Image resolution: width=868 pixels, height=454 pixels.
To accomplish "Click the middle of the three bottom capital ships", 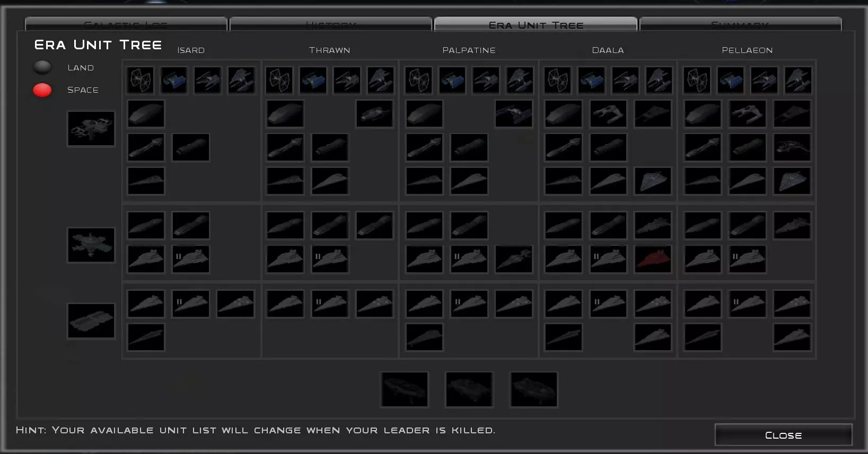I will tap(469, 389).
